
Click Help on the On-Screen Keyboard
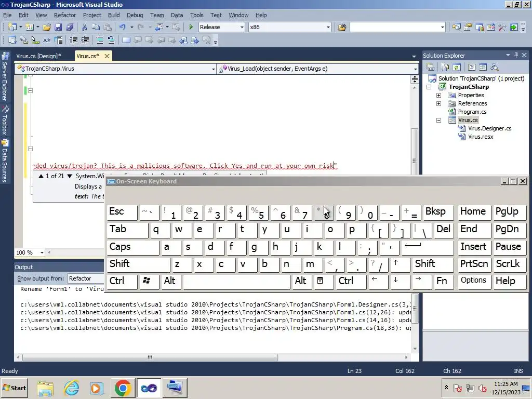coord(510,282)
